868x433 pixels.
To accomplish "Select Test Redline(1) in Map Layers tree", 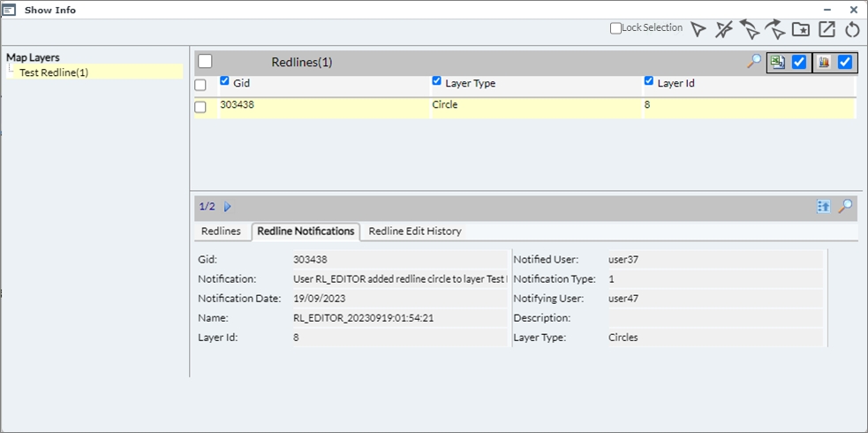I will (x=54, y=72).
